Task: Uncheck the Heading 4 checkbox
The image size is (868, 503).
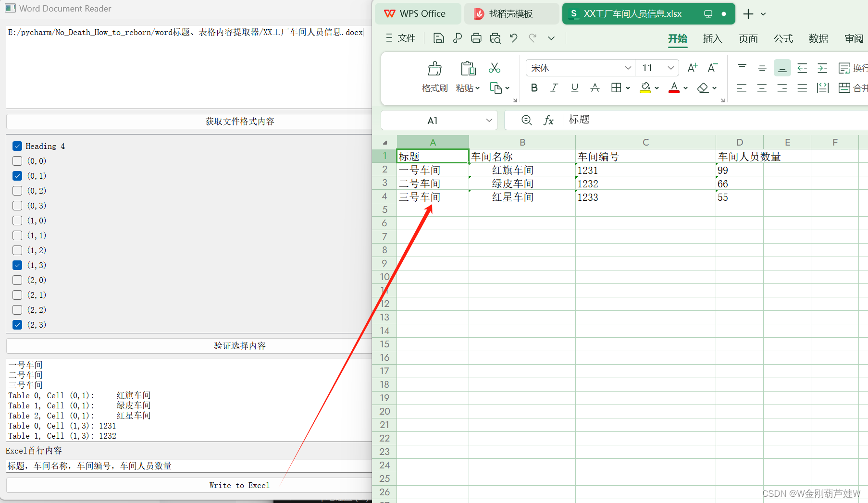Action: coord(17,146)
